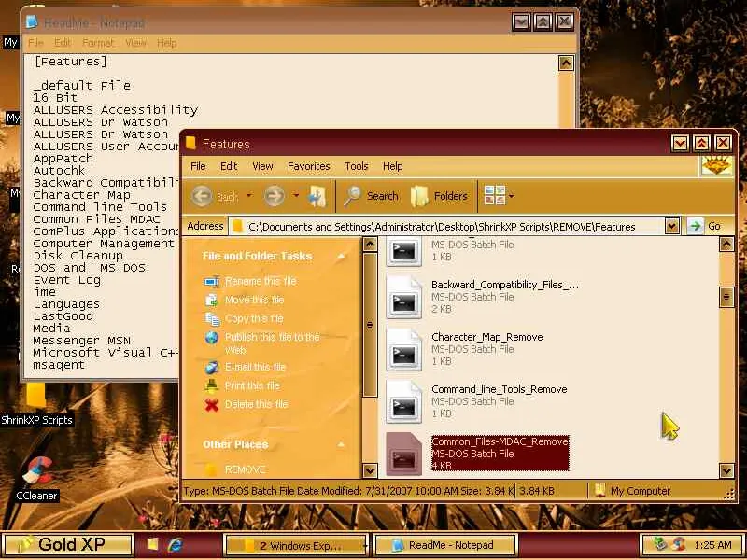Viewport: 747px width, 560px height.
Task: Click Publish this file to the Web
Action: tap(272, 343)
